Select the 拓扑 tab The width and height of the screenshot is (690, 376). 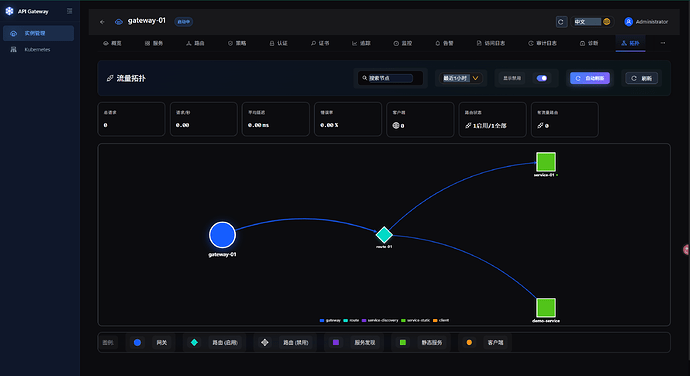point(630,43)
